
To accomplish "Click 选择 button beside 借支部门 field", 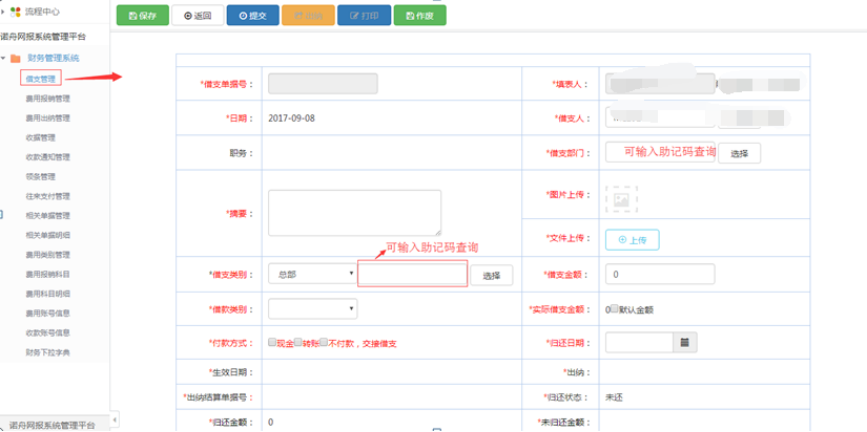I will click(739, 153).
